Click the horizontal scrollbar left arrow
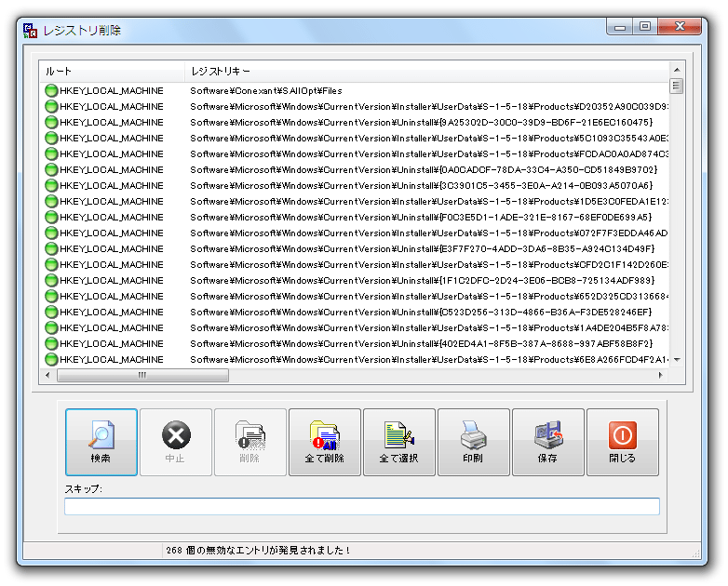Image resolution: width=728 pixels, height=586 pixels. 47,375
